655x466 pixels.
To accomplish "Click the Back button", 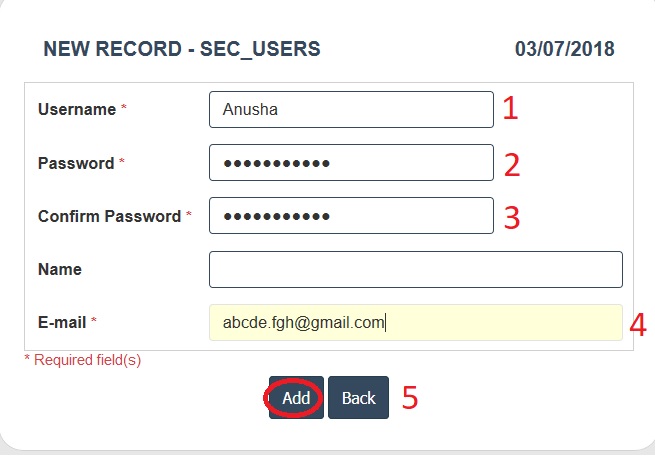I will click(x=358, y=398).
